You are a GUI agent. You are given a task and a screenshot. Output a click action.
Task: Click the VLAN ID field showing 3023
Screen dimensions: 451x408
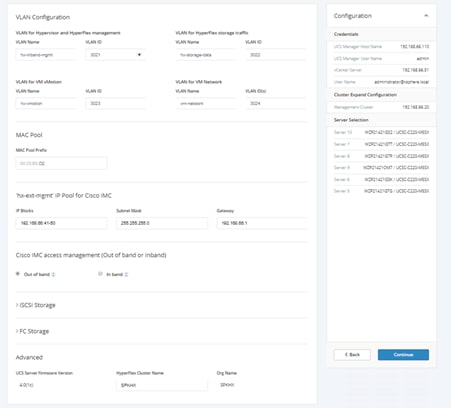(x=115, y=103)
